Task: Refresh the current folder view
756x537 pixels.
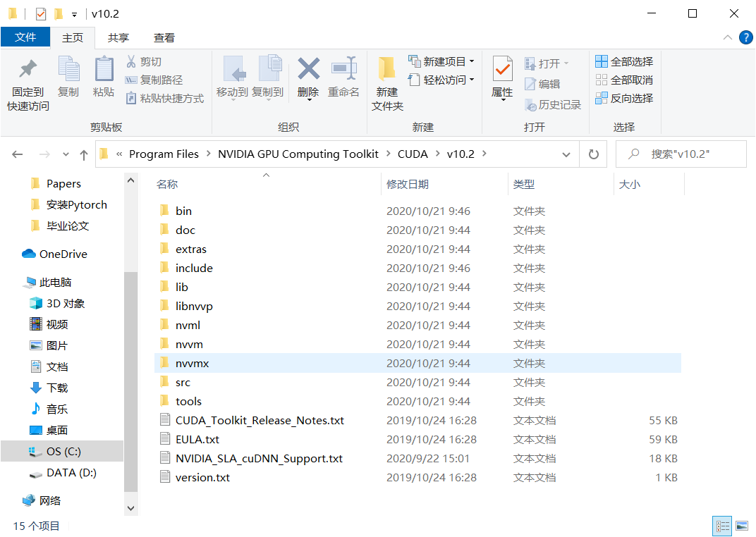Action: 594,154
